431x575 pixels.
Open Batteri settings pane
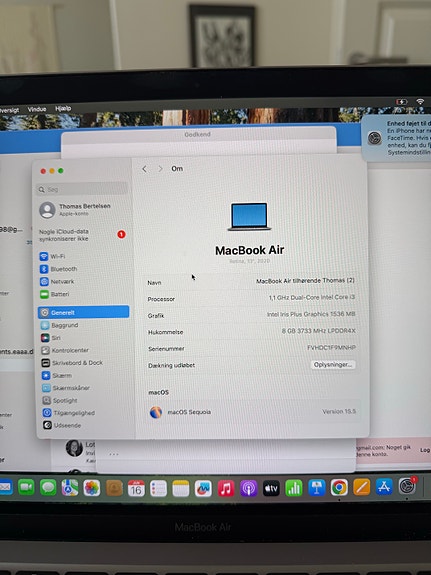55,294
